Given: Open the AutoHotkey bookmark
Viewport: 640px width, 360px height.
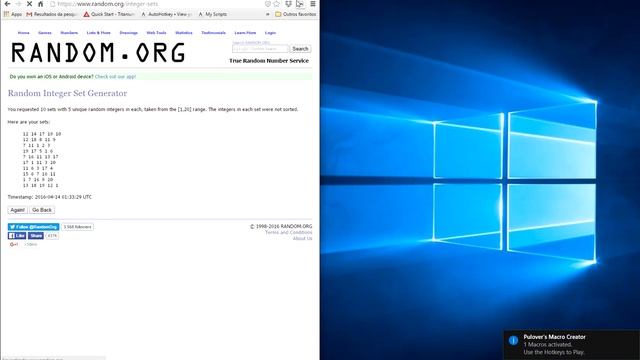Looking at the screenshot, I should (x=167, y=14).
